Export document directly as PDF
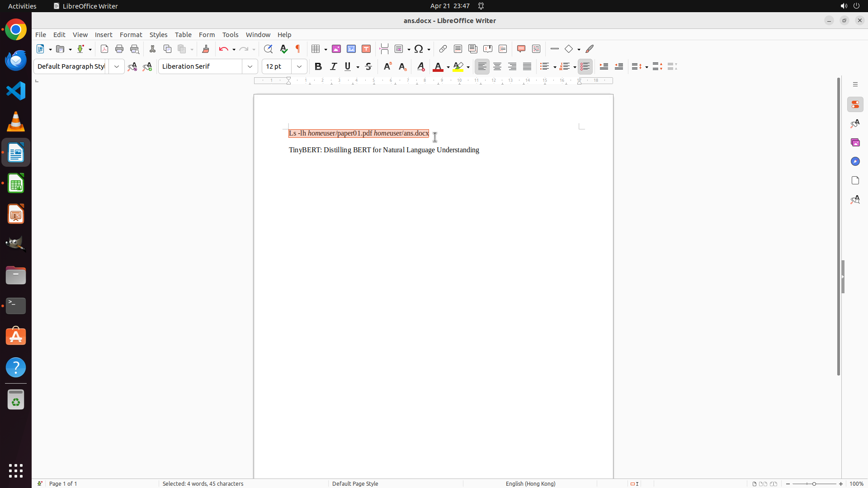 [x=104, y=49]
